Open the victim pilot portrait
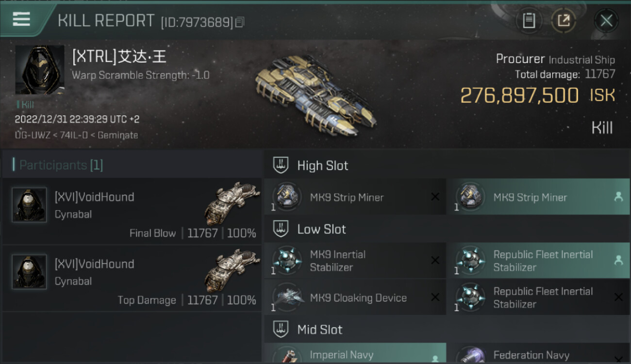The width and height of the screenshot is (631, 364). [x=40, y=70]
